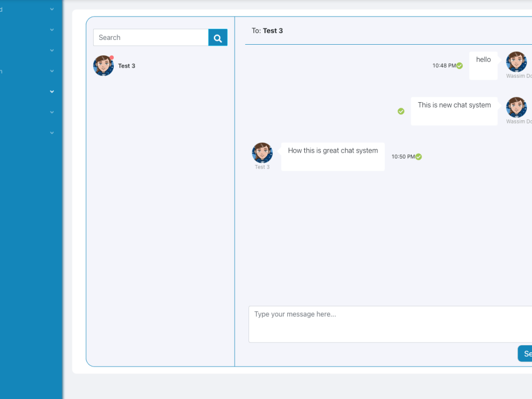Click Test 3's avatar in the conversation list
The height and width of the screenshot is (399, 532).
103,65
